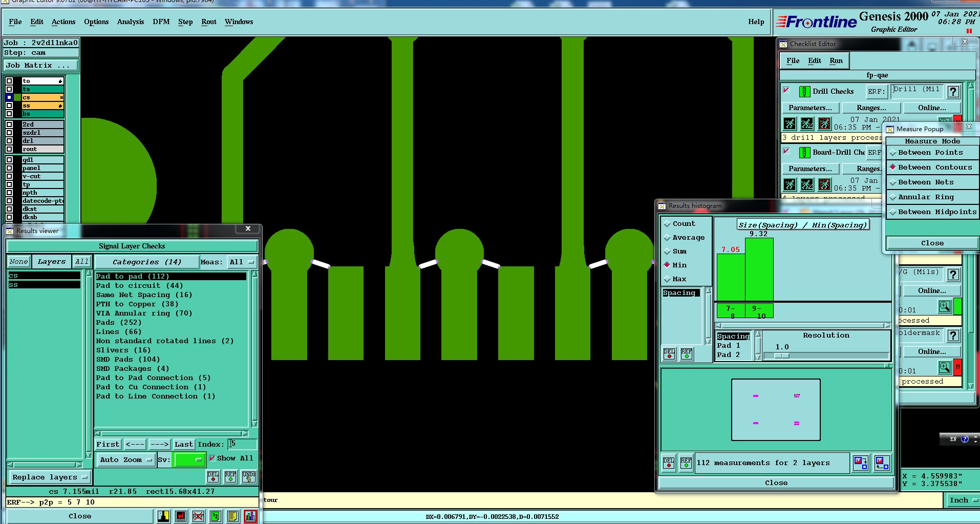The height and width of the screenshot is (524, 980).
Task: Click the blue help icon near EN
Action: [965, 439]
